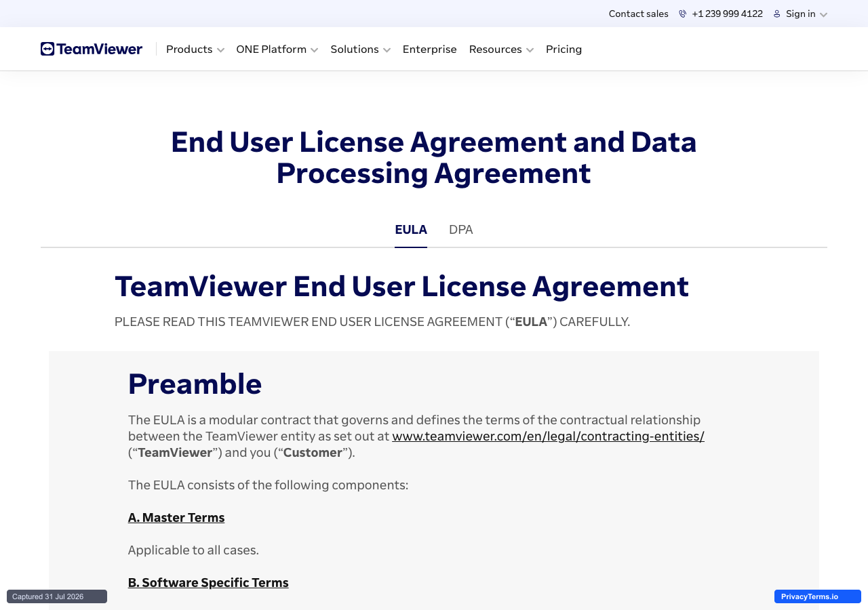The width and height of the screenshot is (868, 610).
Task: Click the PrivacyTerms.io badge
Action: (x=818, y=596)
